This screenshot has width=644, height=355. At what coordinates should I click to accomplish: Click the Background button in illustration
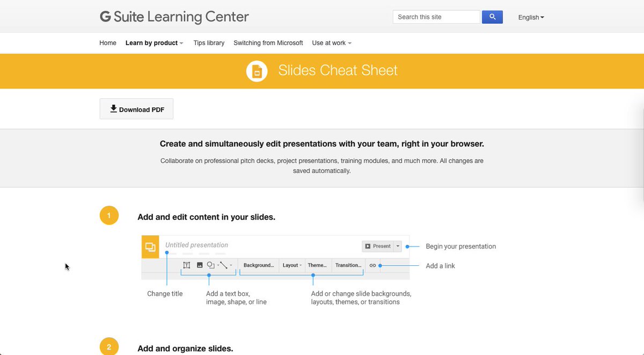[259, 265]
